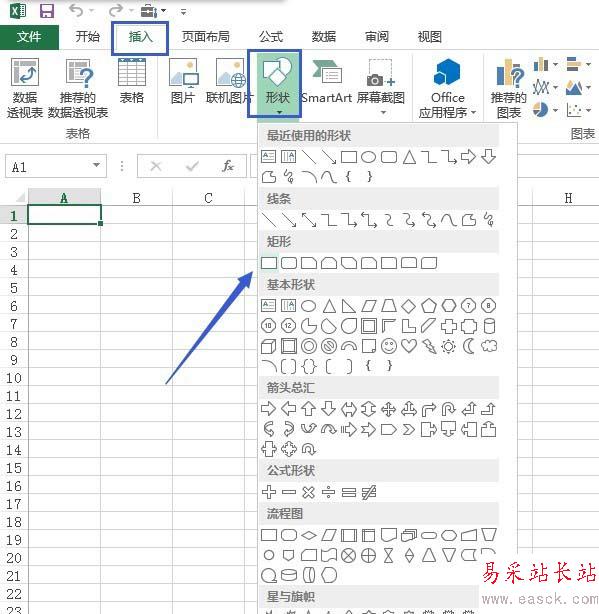Click the cancel X button in formula bar
599x614 pixels.
pos(156,166)
